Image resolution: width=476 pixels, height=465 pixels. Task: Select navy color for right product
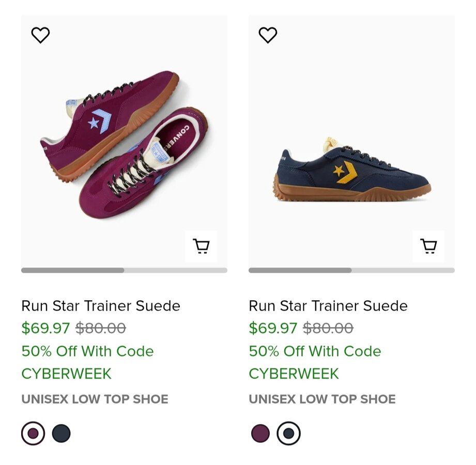288,433
